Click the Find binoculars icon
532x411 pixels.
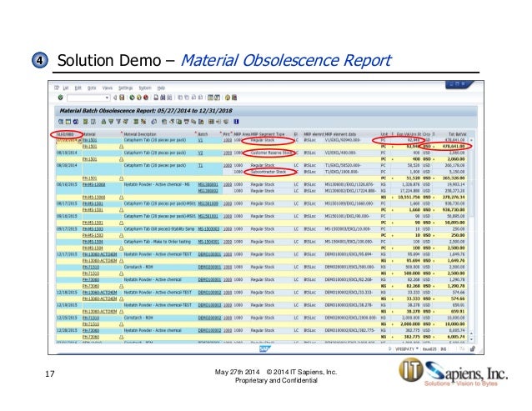163,98
